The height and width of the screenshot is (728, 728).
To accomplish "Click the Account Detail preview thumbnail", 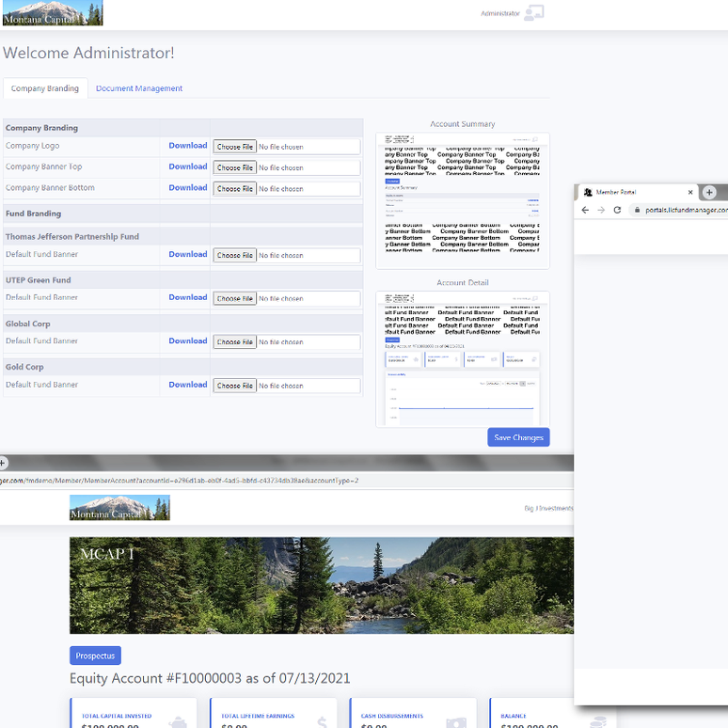I will [462, 359].
